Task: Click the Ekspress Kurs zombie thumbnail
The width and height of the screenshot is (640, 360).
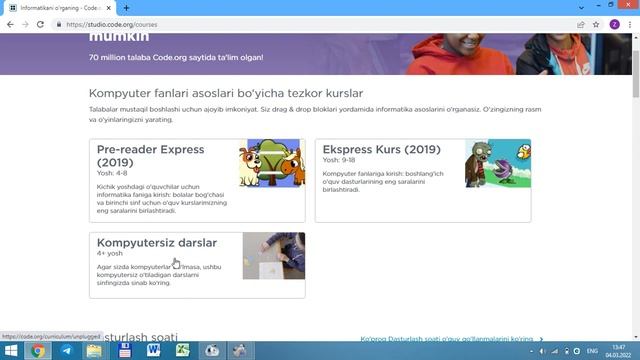Action: click(498, 163)
